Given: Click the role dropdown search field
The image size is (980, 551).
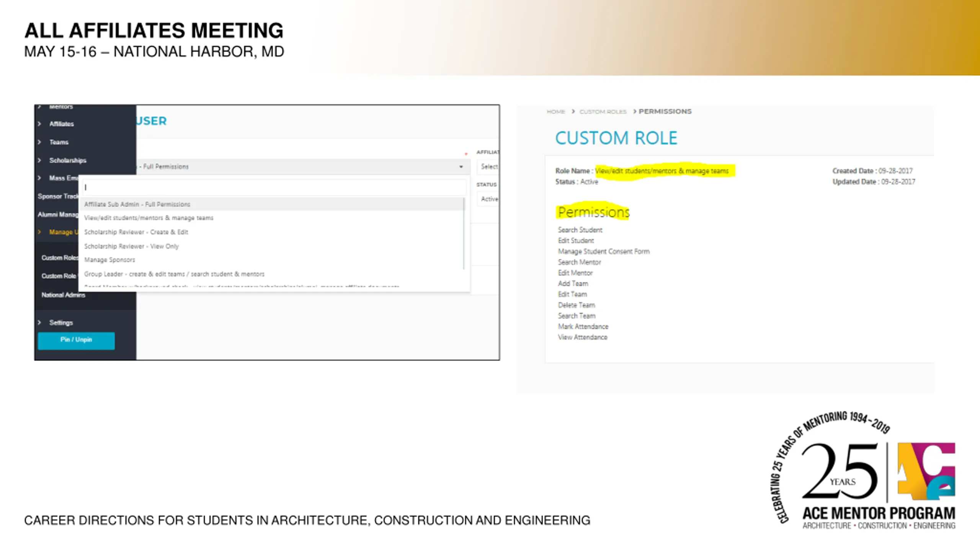Looking at the screenshot, I should tap(274, 187).
